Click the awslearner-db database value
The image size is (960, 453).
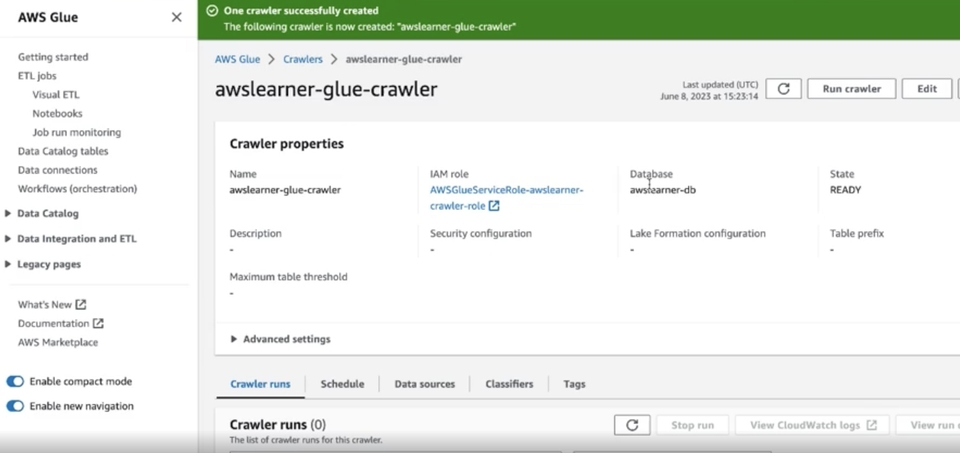(x=662, y=190)
